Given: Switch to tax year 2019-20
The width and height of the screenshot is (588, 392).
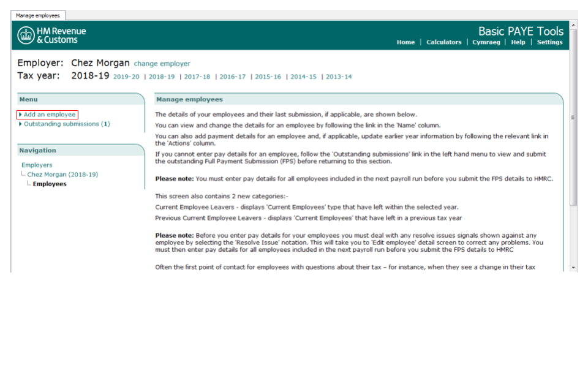Looking at the screenshot, I should click(126, 77).
